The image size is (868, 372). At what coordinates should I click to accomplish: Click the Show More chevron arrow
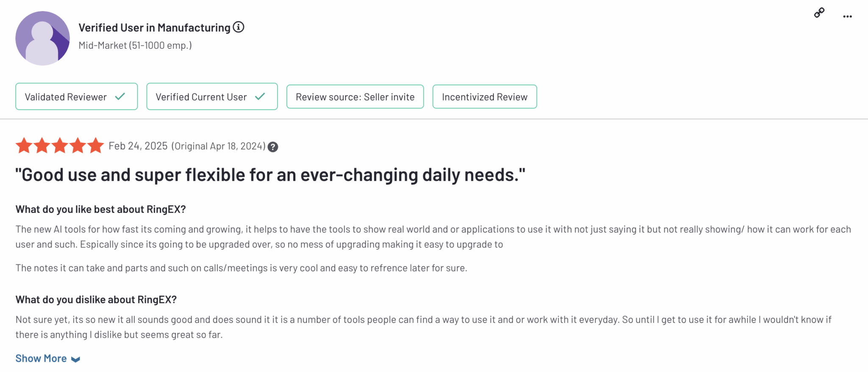pyautogui.click(x=76, y=359)
